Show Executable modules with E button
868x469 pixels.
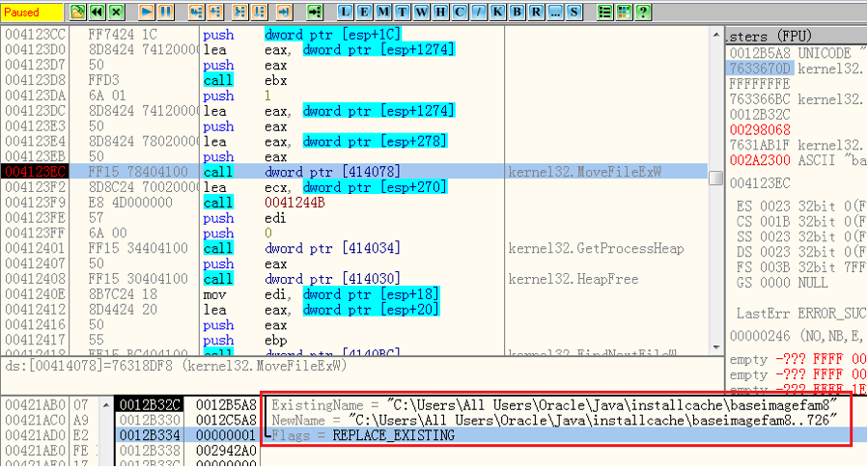[364, 12]
